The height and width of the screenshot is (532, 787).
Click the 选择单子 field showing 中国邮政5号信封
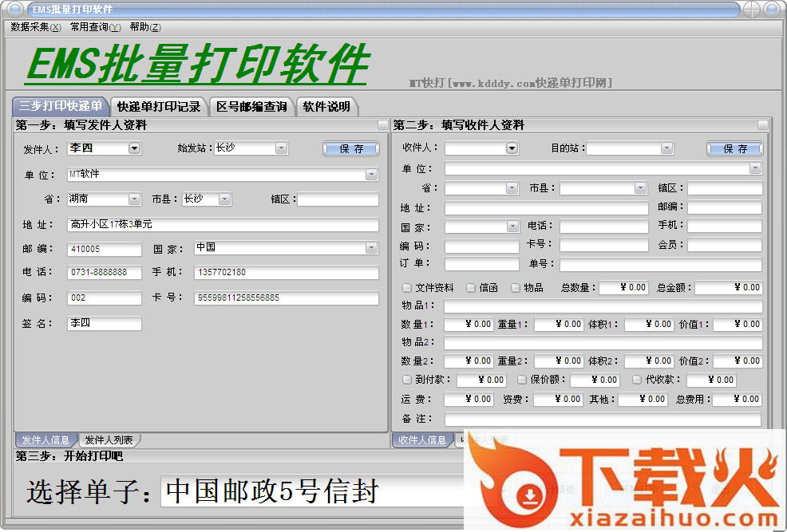pos(312,491)
